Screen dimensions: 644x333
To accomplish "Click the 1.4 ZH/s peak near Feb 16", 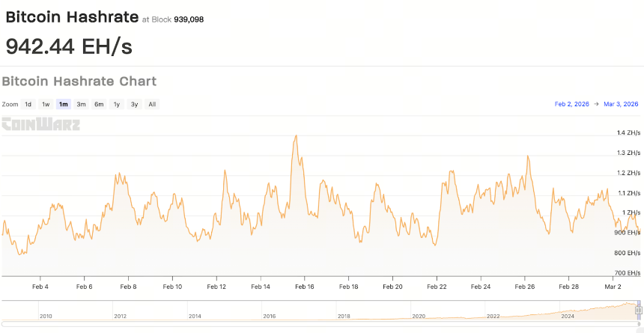I will (x=296, y=136).
